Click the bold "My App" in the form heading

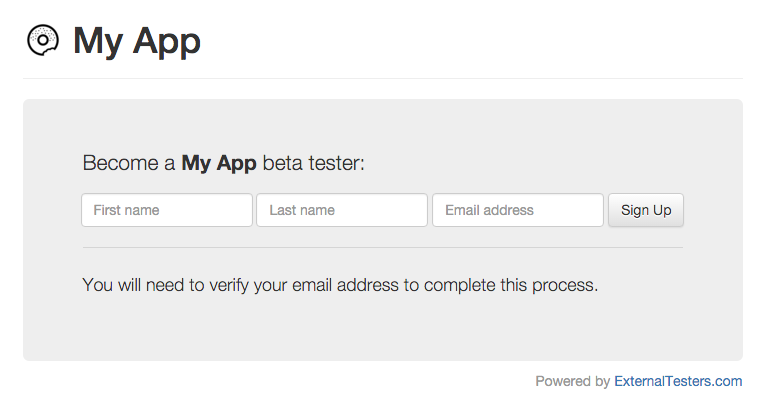(x=219, y=163)
